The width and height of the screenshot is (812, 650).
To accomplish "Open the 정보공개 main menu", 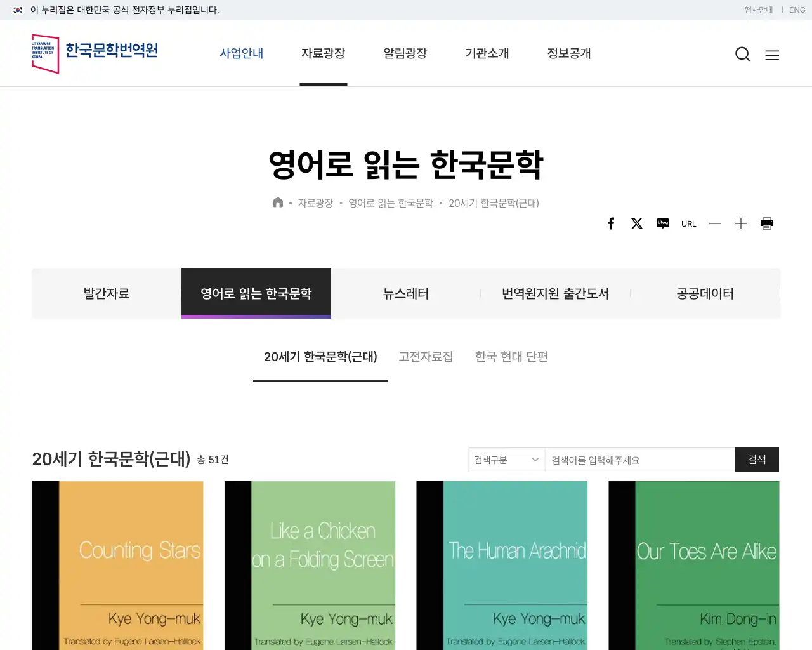I will (569, 53).
